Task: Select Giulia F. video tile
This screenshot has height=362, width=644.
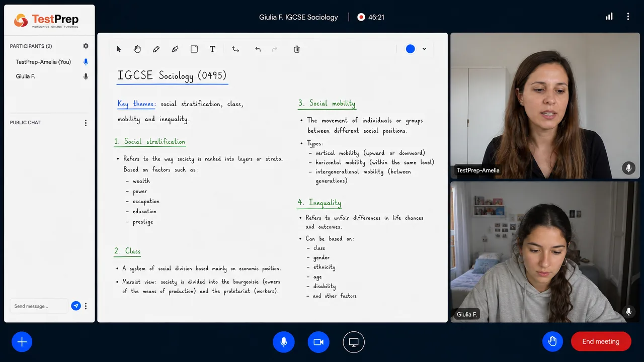Action: [x=545, y=252]
